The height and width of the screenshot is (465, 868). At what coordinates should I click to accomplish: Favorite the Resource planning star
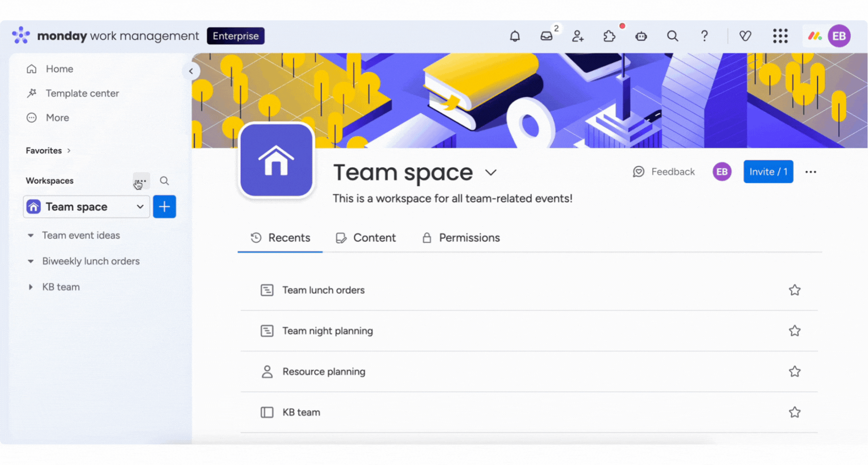click(795, 372)
